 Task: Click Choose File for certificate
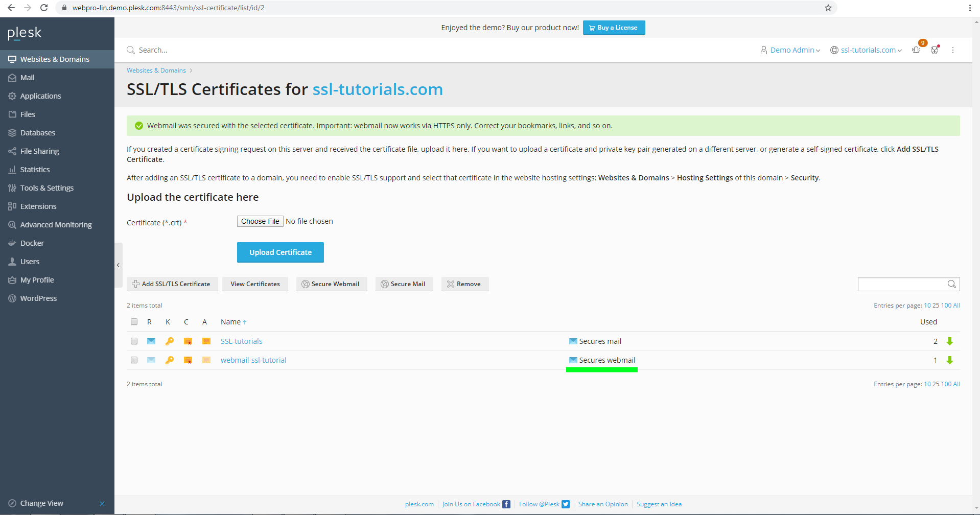pyautogui.click(x=260, y=221)
